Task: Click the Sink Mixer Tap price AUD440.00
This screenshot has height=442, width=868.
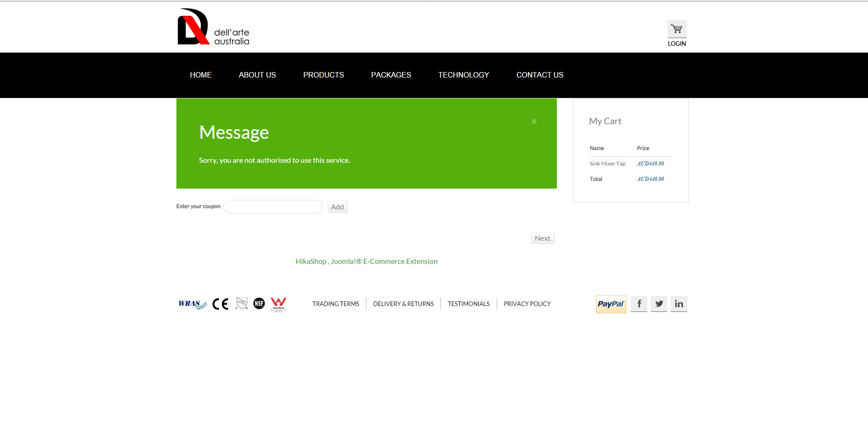Action: 650,164
